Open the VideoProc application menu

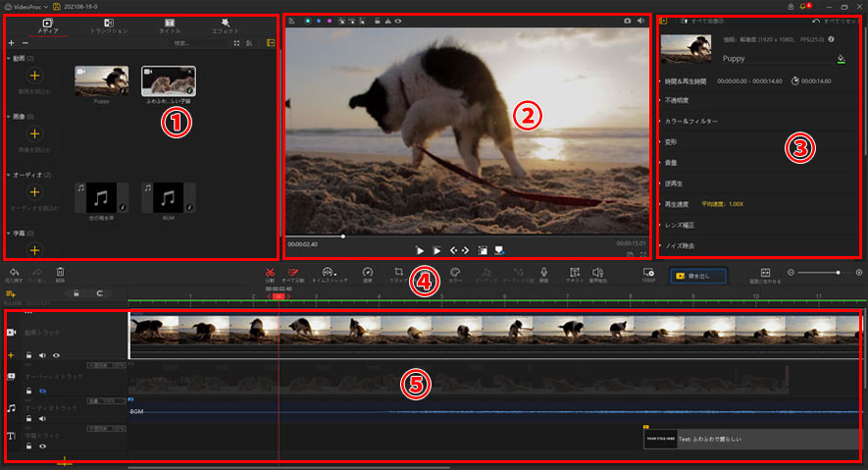(26, 7)
